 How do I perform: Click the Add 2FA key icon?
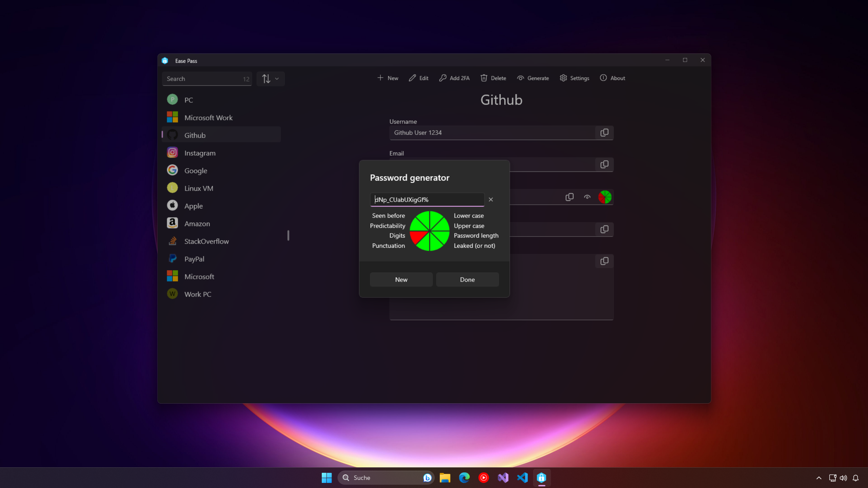(x=442, y=78)
